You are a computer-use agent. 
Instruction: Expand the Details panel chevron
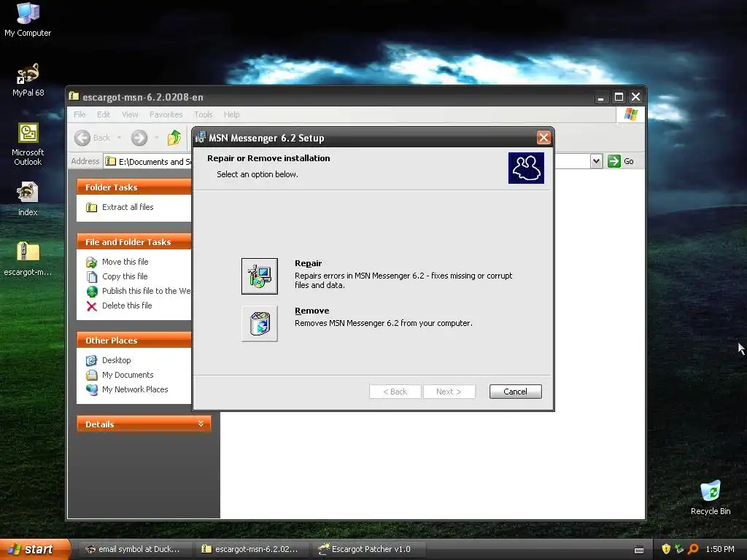(x=201, y=424)
